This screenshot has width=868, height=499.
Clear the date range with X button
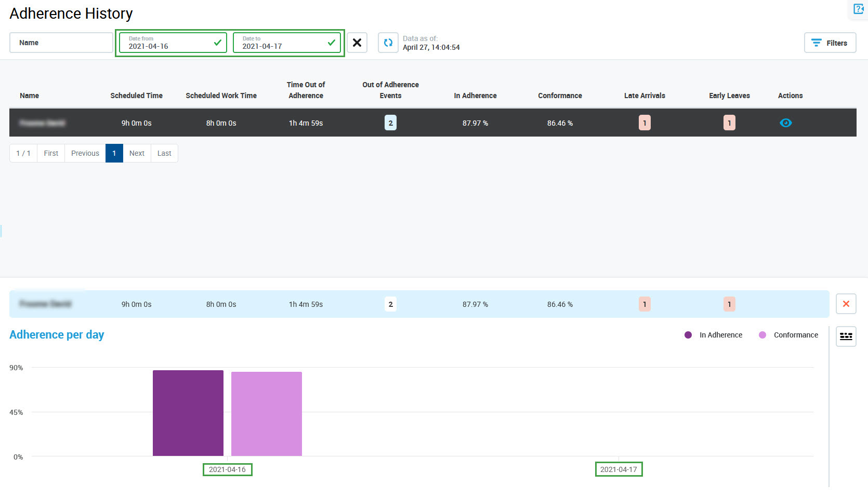[357, 43]
